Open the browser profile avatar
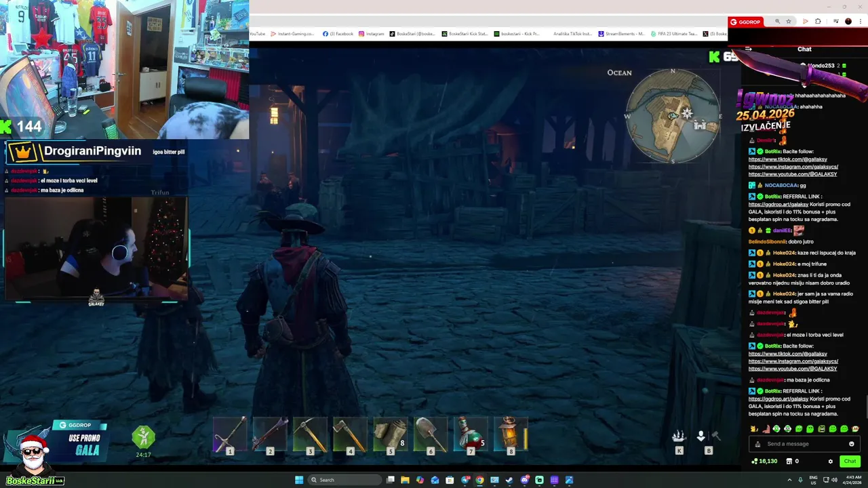Screen dimensions: 868x488 pyautogui.click(x=848, y=22)
